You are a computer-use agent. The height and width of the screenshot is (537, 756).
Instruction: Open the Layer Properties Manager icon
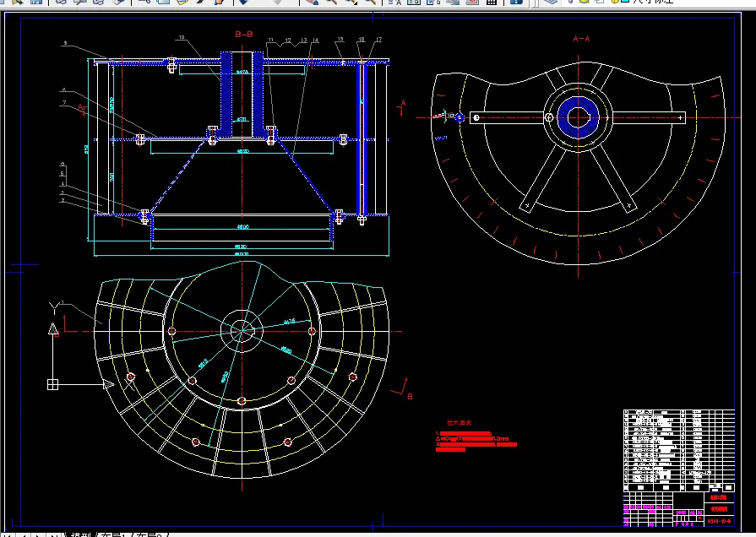551,2
